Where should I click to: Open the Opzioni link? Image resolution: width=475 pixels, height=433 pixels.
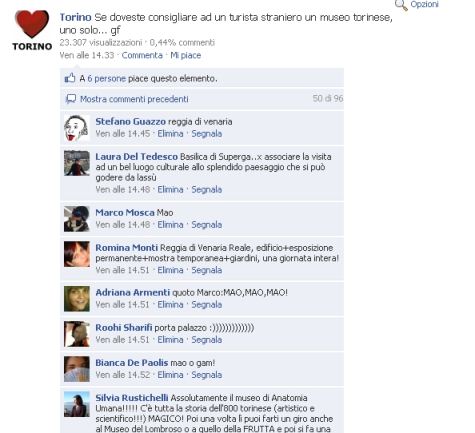point(424,4)
